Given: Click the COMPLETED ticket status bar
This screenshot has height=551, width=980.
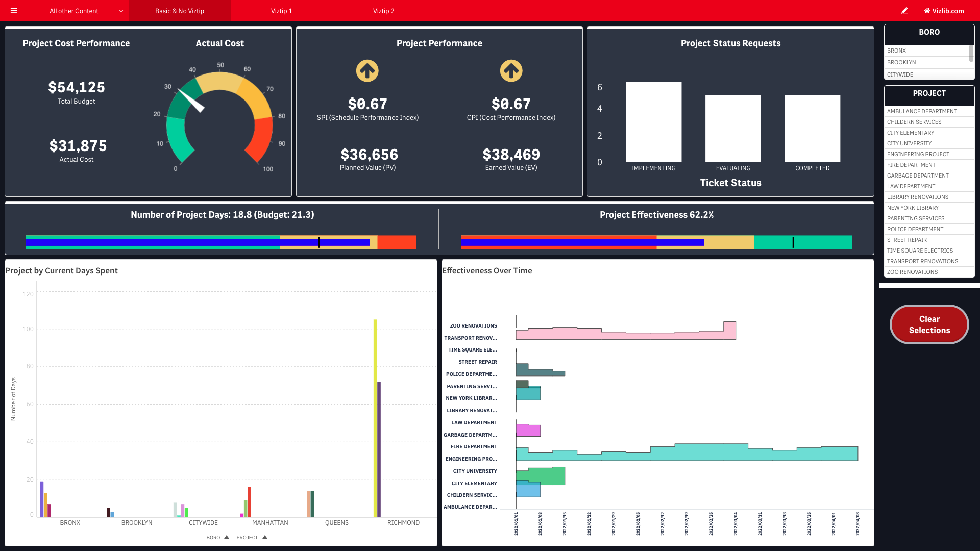Looking at the screenshot, I should pos(812,128).
